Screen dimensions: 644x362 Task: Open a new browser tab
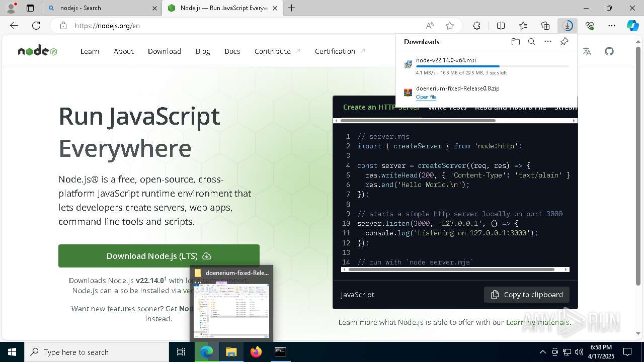(x=292, y=8)
